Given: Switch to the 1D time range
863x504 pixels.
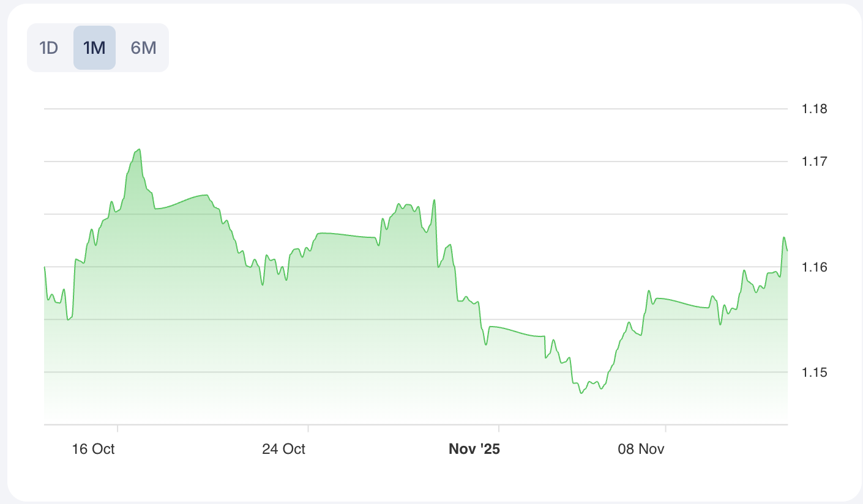Looking at the screenshot, I should point(49,48).
